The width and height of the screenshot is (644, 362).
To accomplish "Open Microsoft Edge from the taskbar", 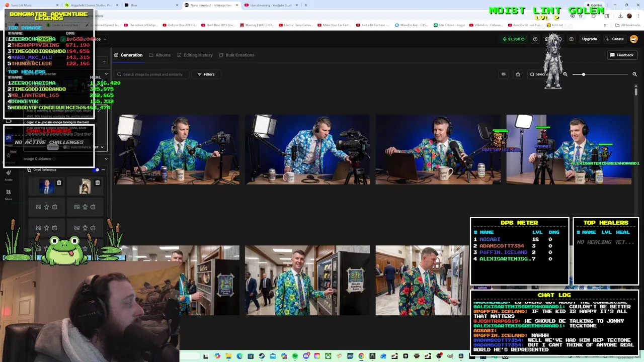I will coord(239,356).
